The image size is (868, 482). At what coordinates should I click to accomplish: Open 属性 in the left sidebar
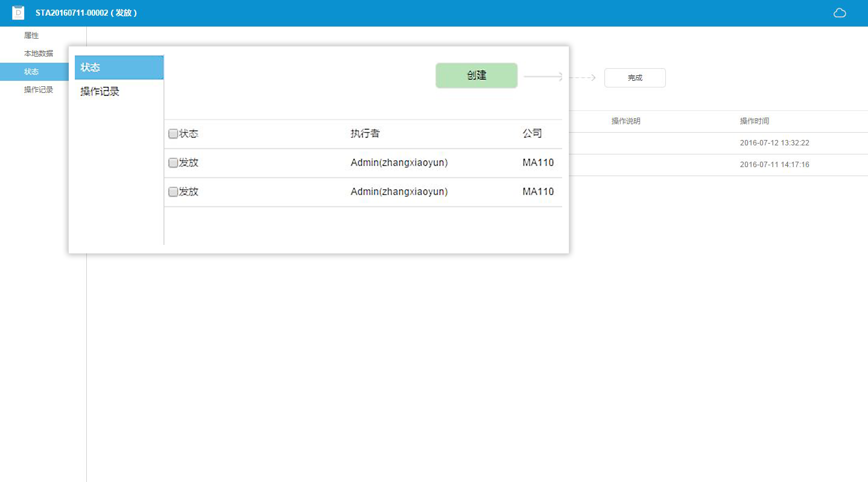tap(31, 36)
